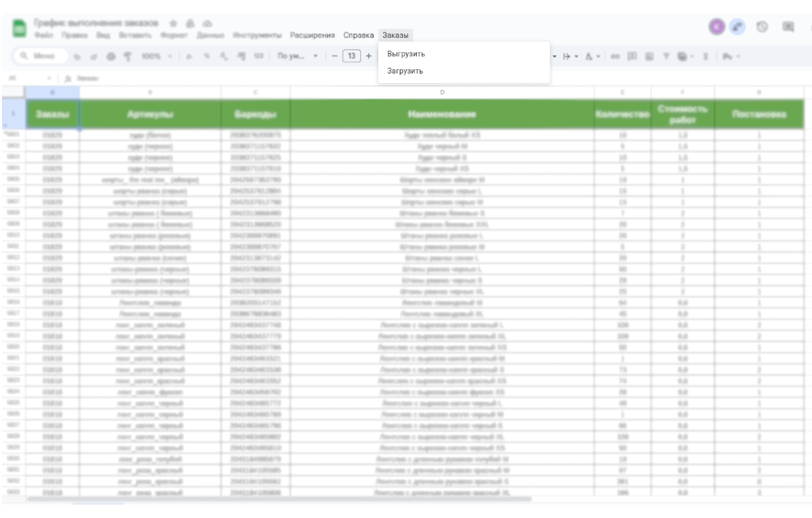The image size is (812, 518).
Task: Open the name box dropdown arrow
Action: pyautogui.click(x=49, y=79)
